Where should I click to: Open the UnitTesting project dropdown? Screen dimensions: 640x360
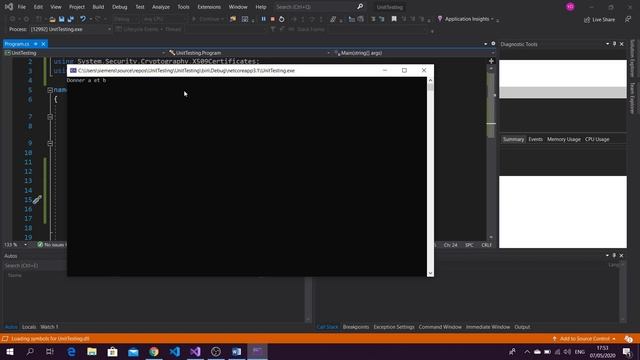pyautogui.click(x=163, y=53)
